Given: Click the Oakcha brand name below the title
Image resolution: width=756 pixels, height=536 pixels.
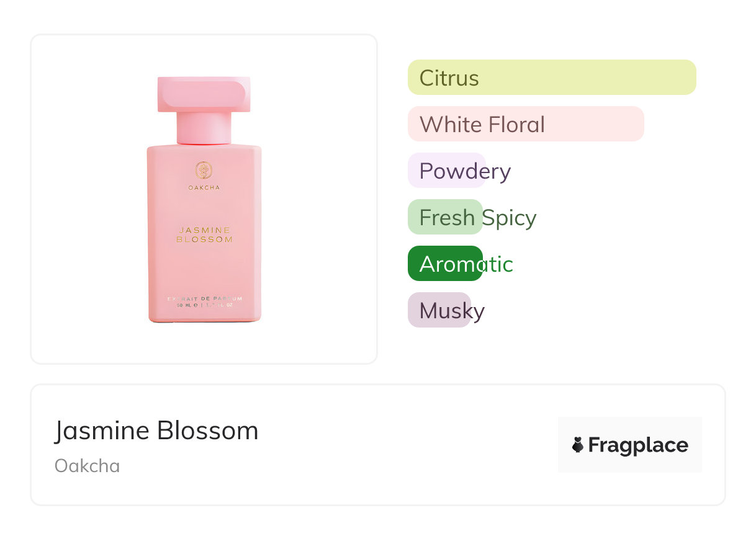Looking at the screenshot, I should (x=88, y=466).
